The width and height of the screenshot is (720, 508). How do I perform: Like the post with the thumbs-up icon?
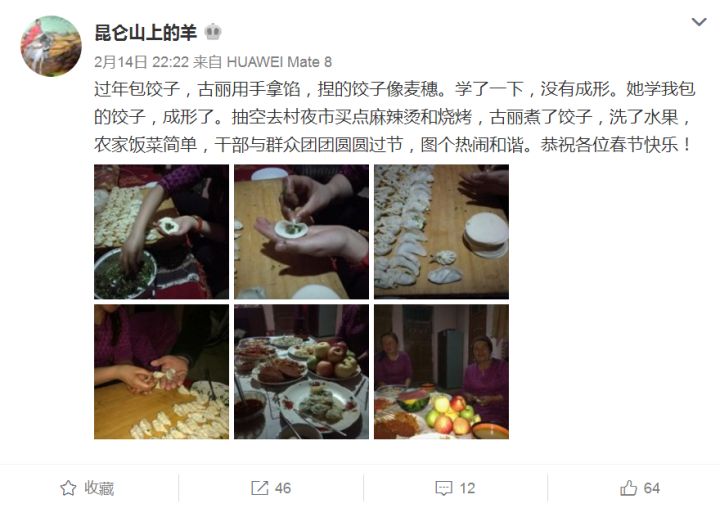pos(628,488)
